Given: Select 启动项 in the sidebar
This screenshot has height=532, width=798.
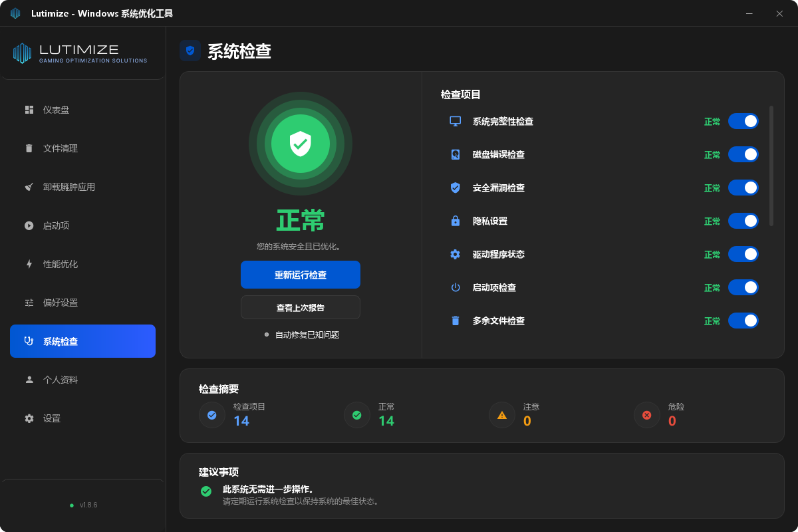Looking at the screenshot, I should [x=82, y=225].
